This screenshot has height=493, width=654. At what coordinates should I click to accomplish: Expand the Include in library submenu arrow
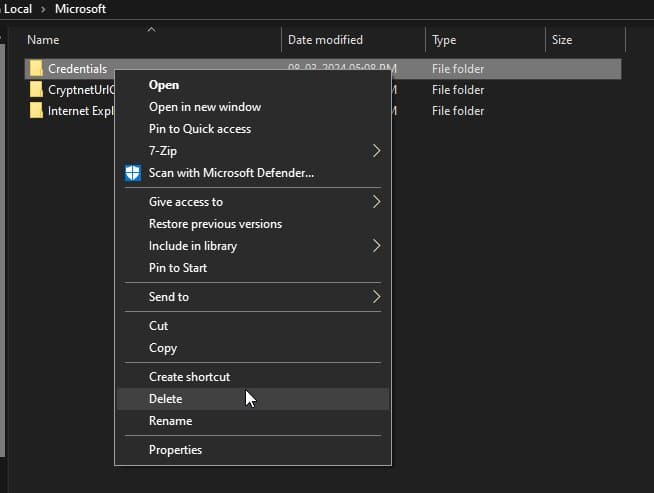click(376, 246)
